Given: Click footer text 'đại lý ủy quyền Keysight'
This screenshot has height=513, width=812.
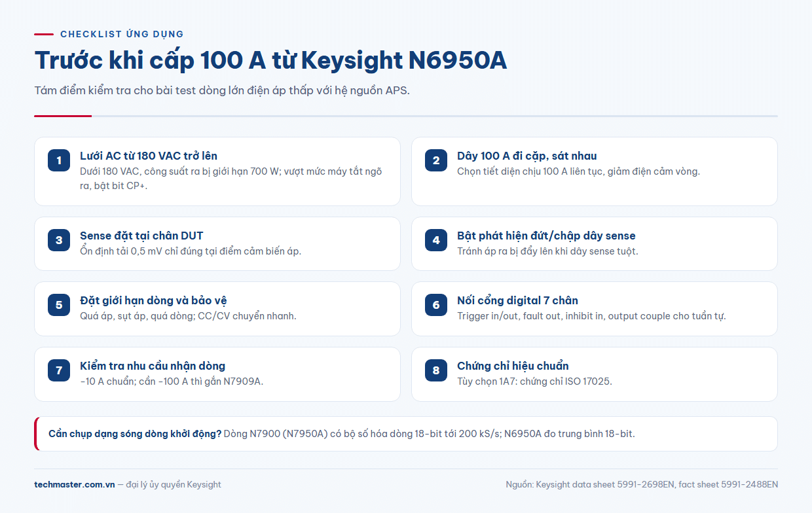Looking at the screenshot, I should click(174, 485).
